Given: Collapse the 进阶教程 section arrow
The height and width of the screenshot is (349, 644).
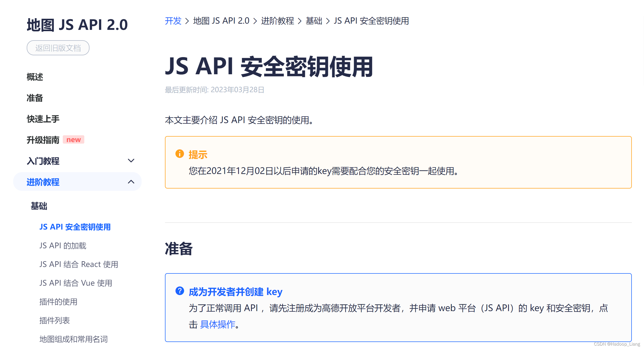Looking at the screenshot, I should tap(131, 182).
